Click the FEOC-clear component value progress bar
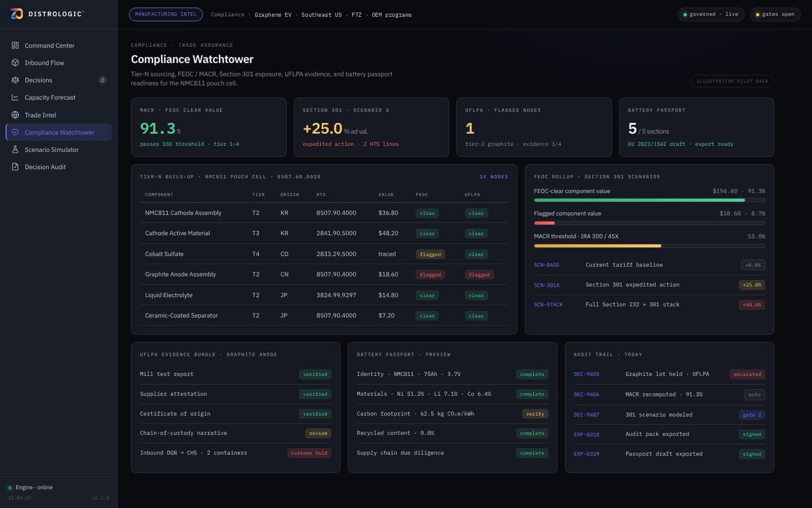 coord(649,200)
